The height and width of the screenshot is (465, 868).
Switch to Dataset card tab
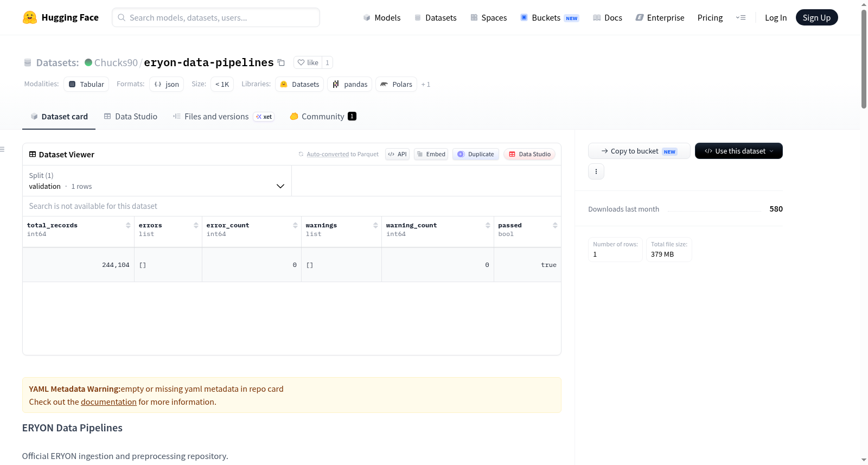pyautogui.click(x=59, y=117)
